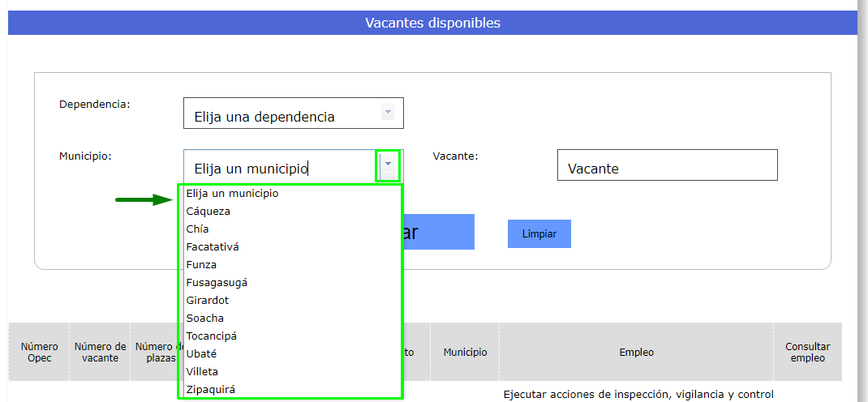868x402 pixels.
Task: Pick Villeta from the municipality options
Action: pyautogui.click(x=202, y=372)
